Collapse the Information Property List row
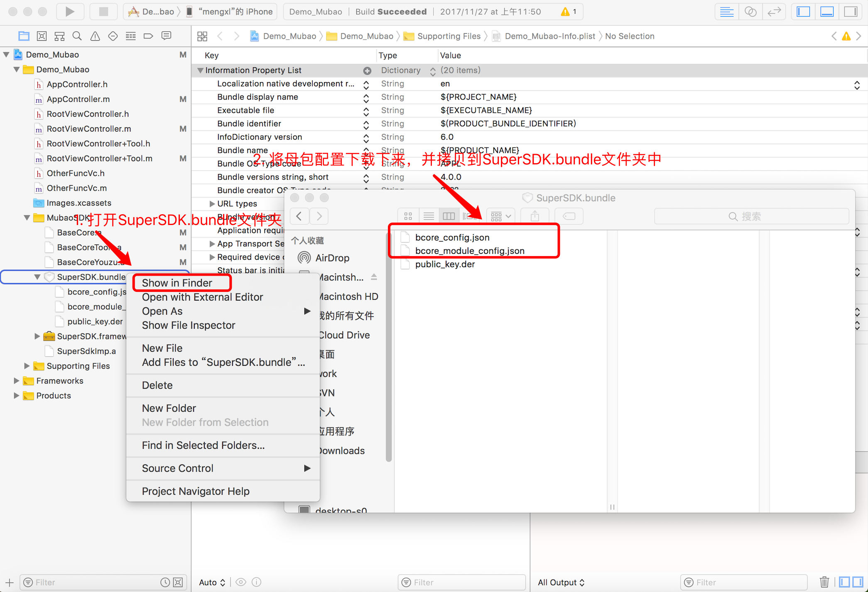Screen dimensions: 868x592 point(200,71)
